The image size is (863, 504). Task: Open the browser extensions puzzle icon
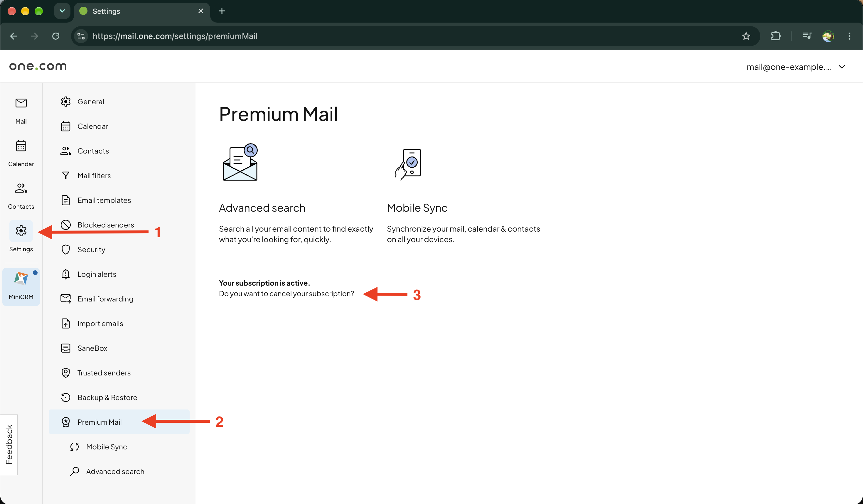776,36
